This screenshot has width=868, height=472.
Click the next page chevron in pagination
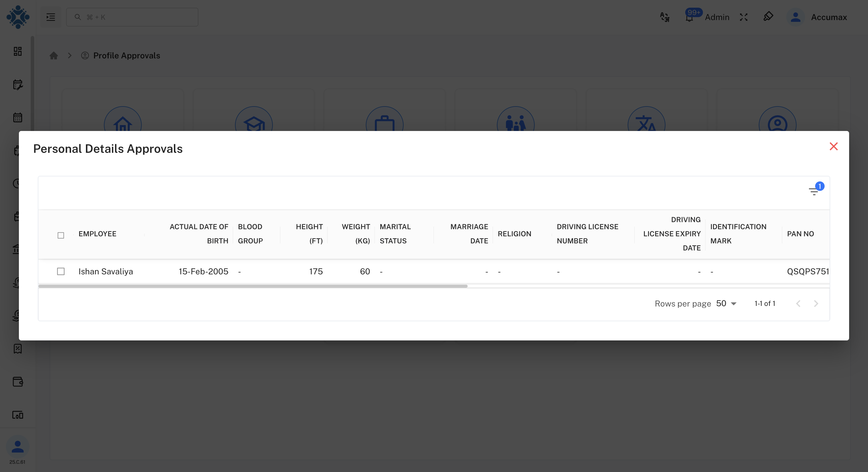point(816,303)
